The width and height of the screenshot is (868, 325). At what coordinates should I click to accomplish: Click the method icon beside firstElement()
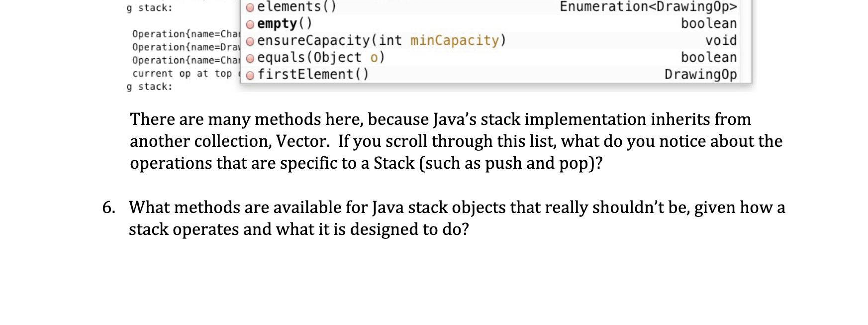[x=250, y=75]
